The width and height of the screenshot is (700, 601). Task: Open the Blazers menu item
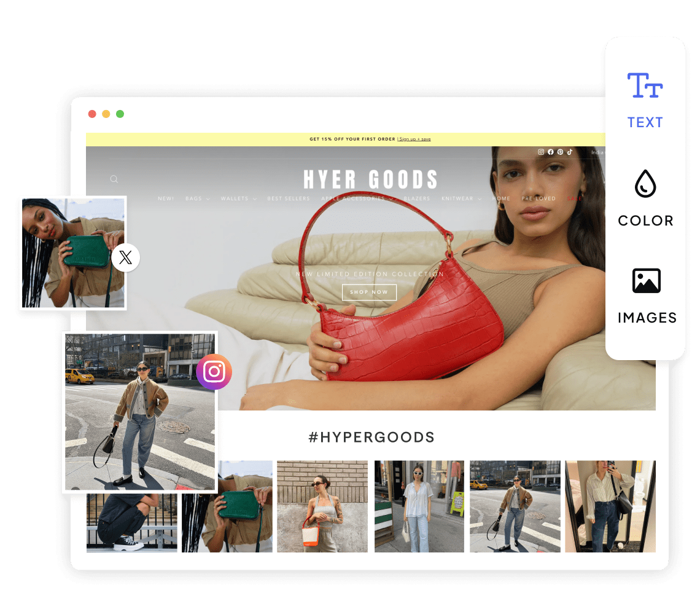click(416, 198)
